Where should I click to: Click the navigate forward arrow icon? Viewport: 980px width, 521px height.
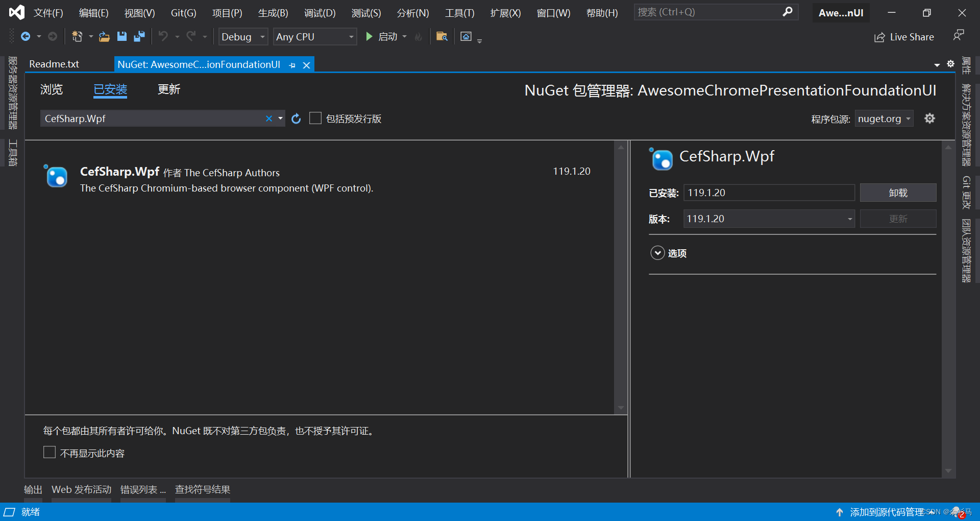click(52, 36)
